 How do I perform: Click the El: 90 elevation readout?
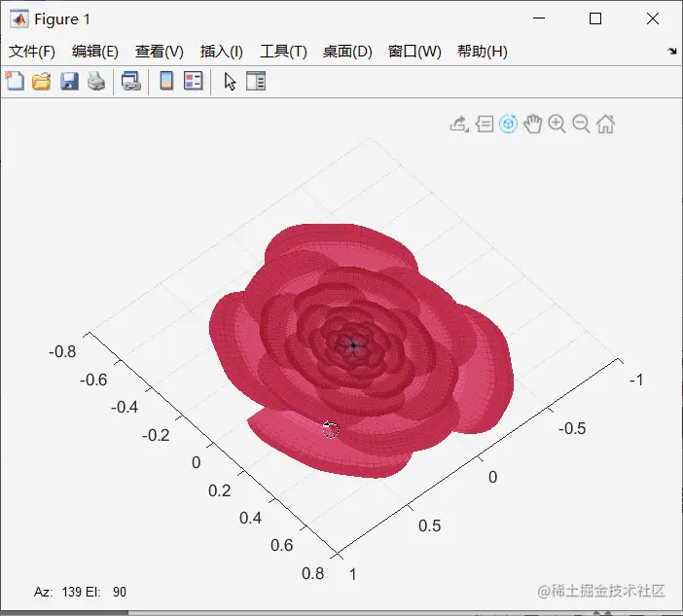(106, 592)
